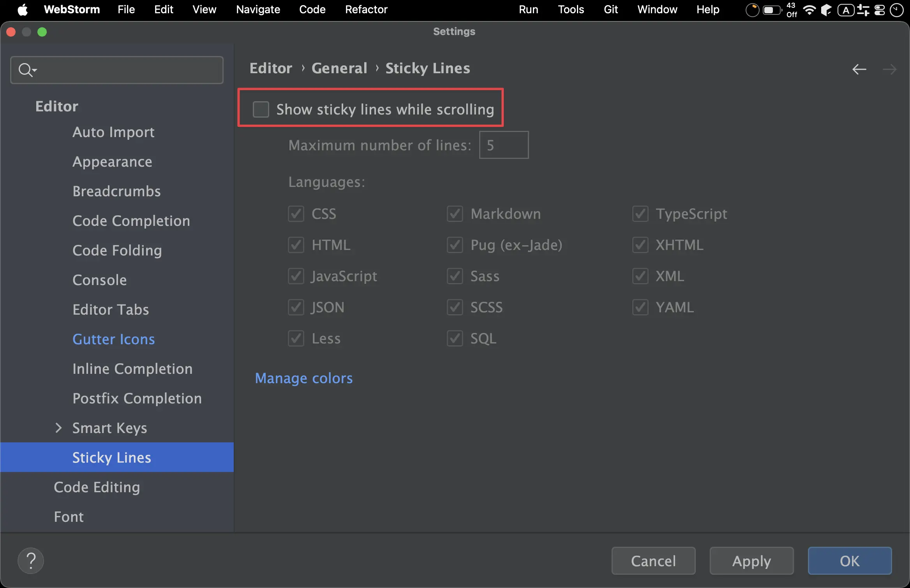Click the General breadcrumb segment

pos(339,68)
